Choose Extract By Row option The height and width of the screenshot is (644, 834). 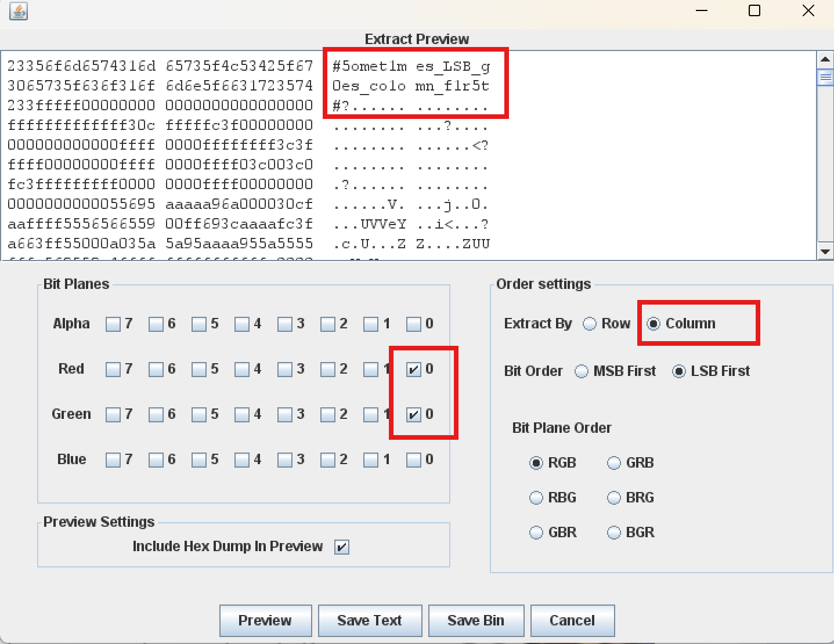tap(590, 324)
